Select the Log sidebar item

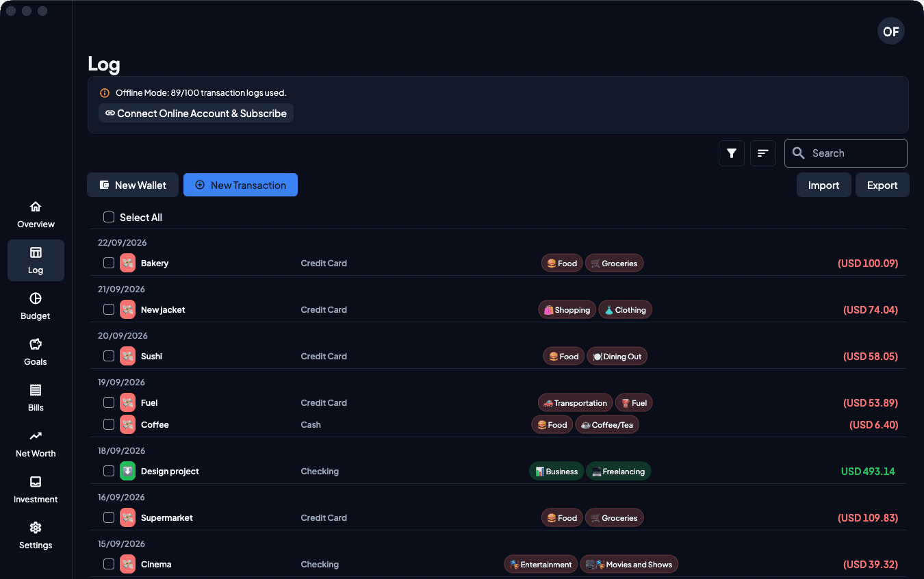tap(36, 261)
